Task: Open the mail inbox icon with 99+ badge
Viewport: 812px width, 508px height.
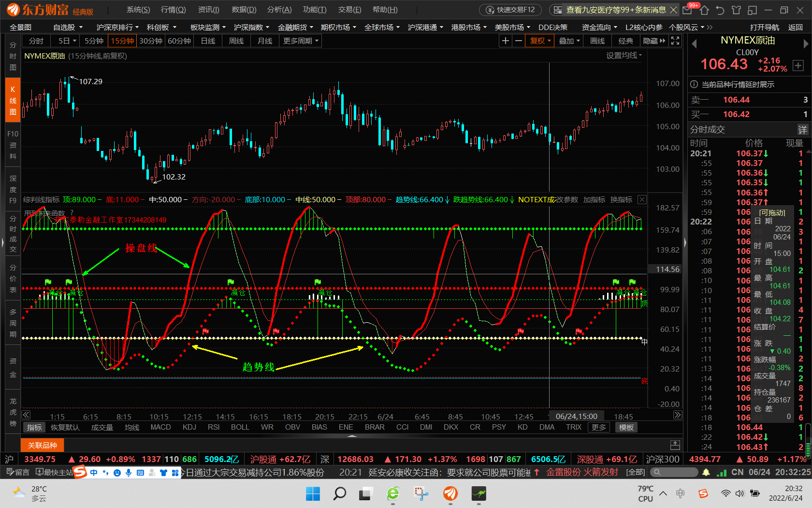Action: pos(687,10)
